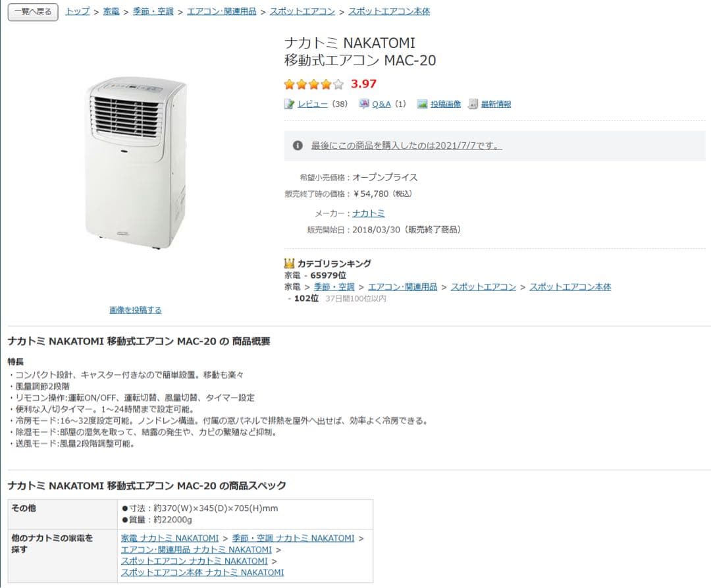The height and width of the screenshot is (588, 711).
Task: Click the crown icon beside カテゴリランキング
Action: (288, 263)
